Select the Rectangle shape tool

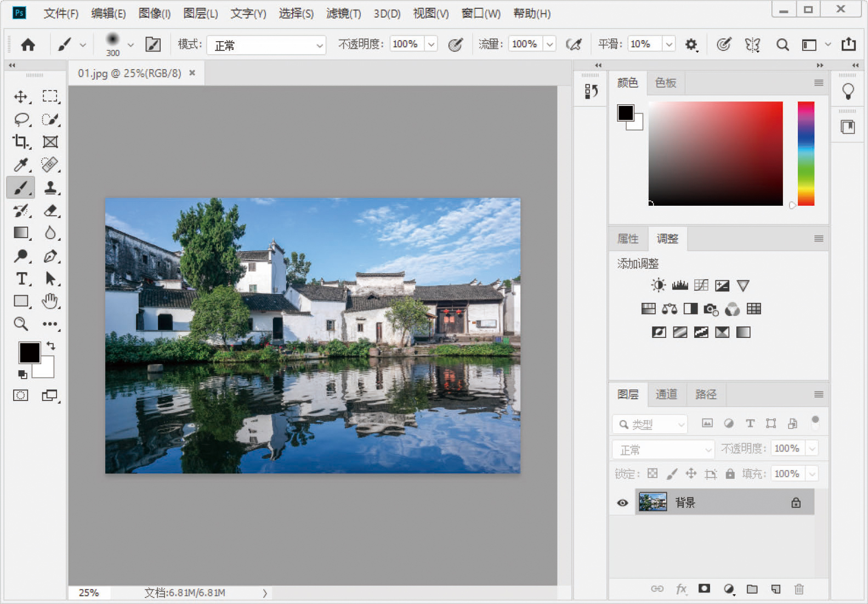(21, 301)
